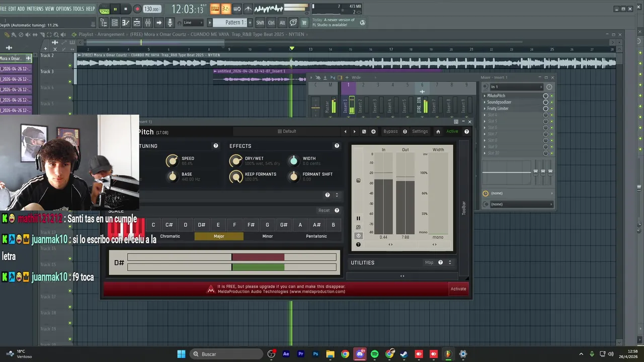The height and width of the screenshot is (362, 644).
Task: Click the 130 BPM tempo field
Action: pos(151,9)
